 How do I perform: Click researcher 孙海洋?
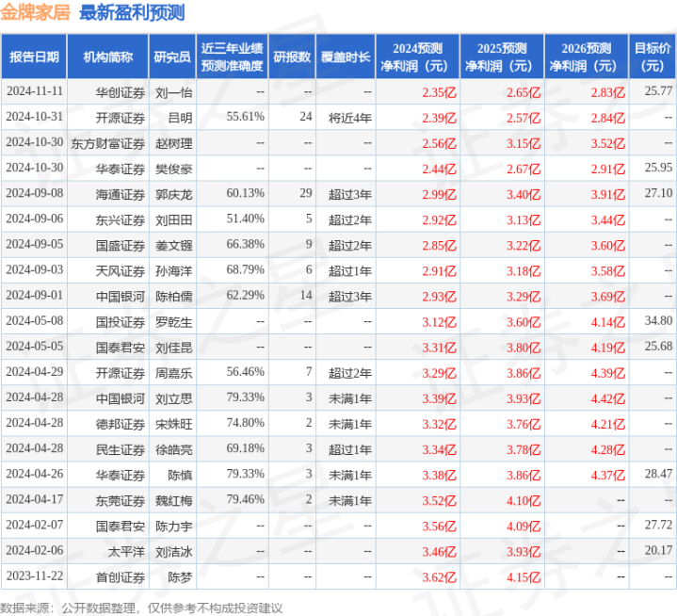click(x=173, y=271)
